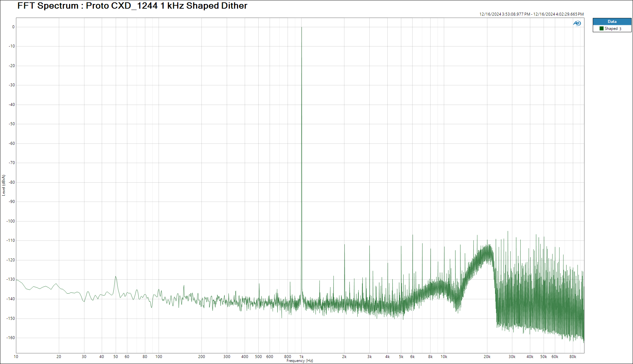Select the Shaped 3 legend entry label

pos(613,29)
